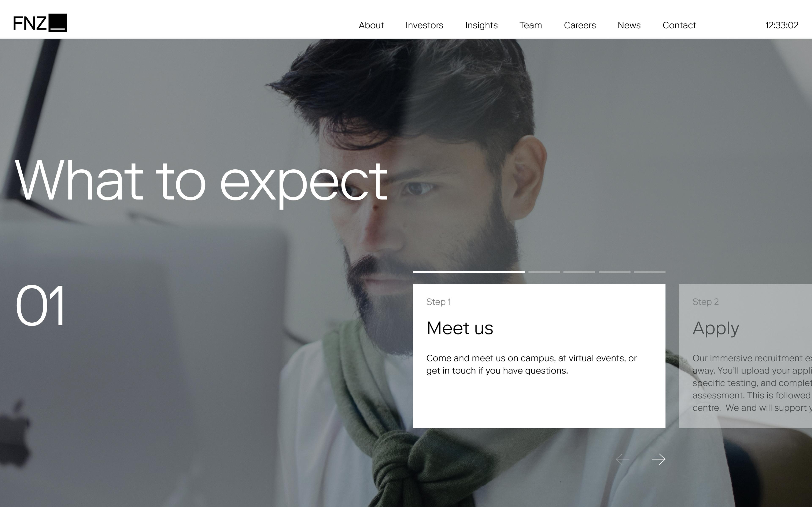This screenshot has width=812, height=507.
Task: Open the Contact page
Action: [679, 25]
